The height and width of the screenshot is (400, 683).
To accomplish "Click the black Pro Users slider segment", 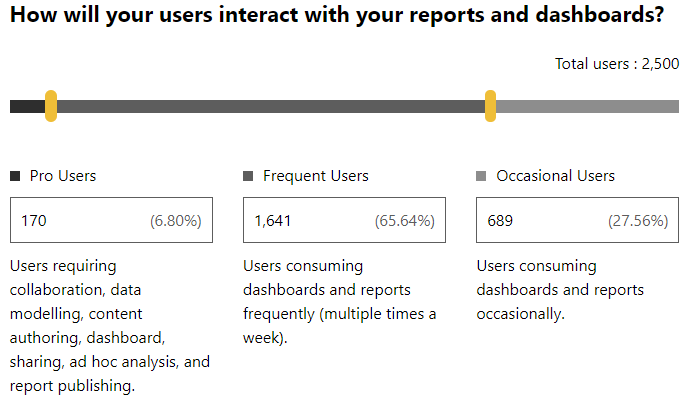I will coord(27,106).
